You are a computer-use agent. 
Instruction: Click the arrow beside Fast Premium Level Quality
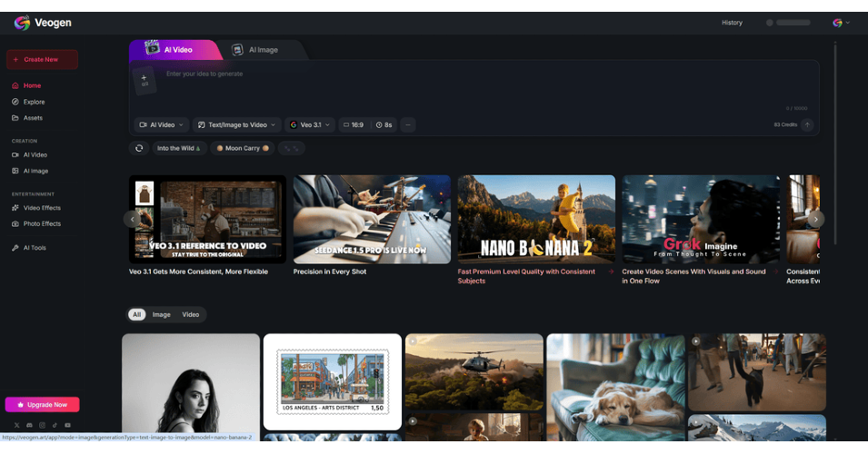tap(611, 271)
